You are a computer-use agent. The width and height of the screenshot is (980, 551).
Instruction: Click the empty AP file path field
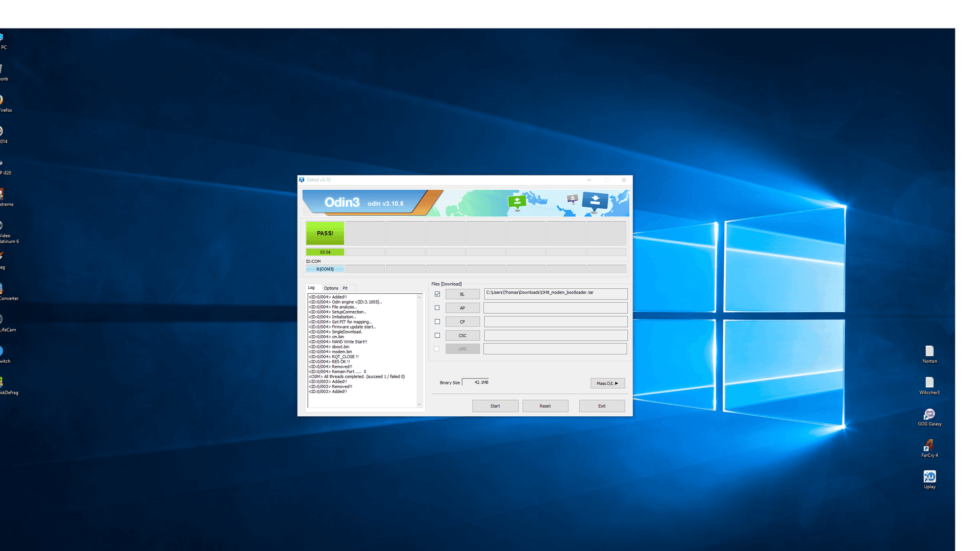555,308
